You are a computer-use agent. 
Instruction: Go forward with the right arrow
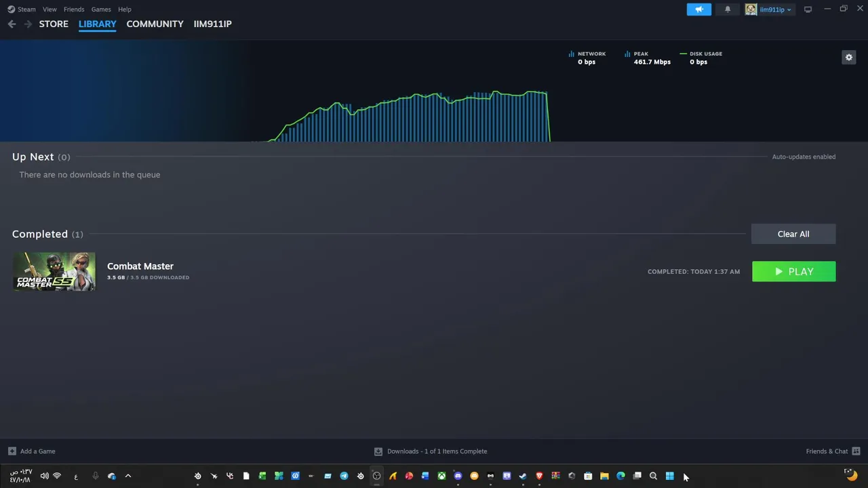point(28,24)
